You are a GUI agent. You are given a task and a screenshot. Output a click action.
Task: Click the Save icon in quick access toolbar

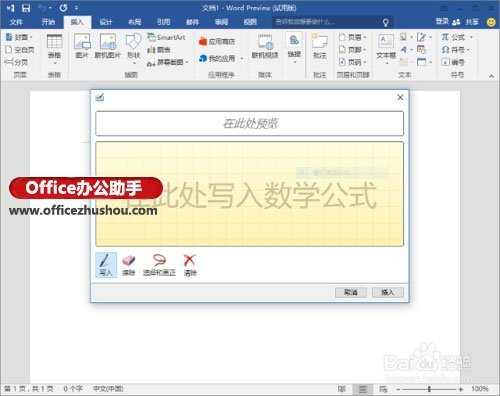tap(26, 8)
